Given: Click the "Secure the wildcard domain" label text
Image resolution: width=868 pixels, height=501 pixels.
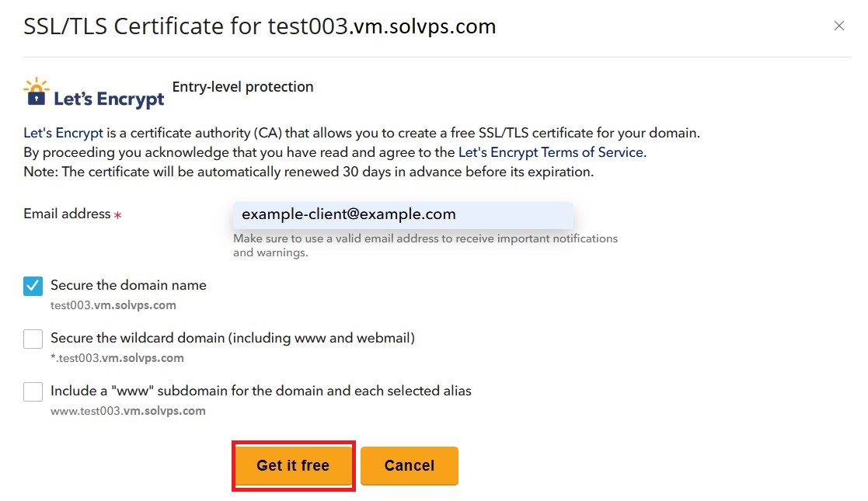Looking at the screenshot, I should coord(232,338).
